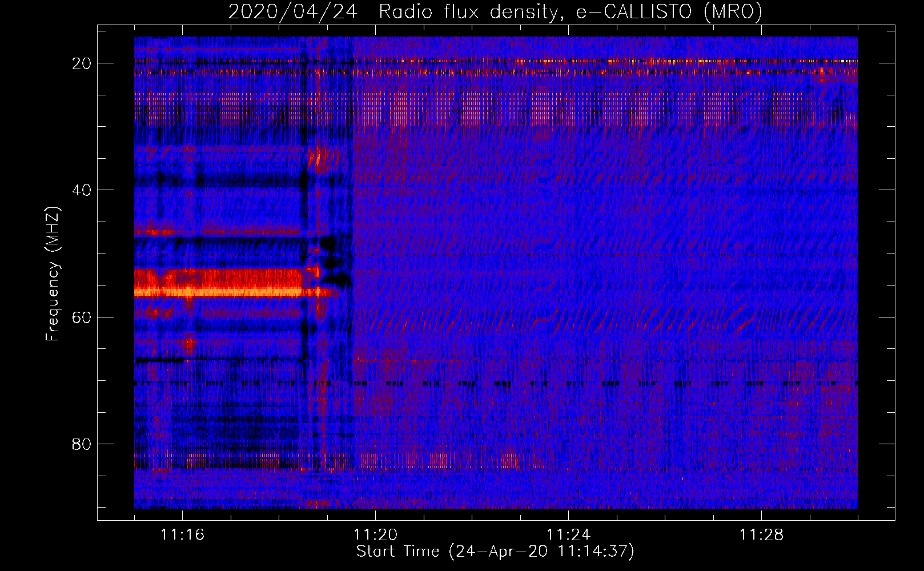Click the 20 frequency tick label

click(x=82, y=63)
